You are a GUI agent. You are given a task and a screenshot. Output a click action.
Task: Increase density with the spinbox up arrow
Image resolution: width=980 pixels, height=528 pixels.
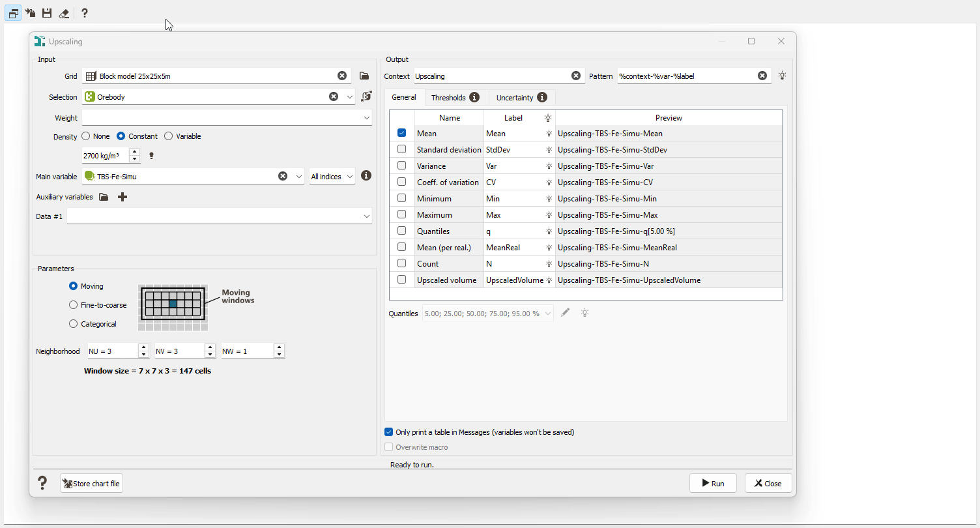pos(134,152)
